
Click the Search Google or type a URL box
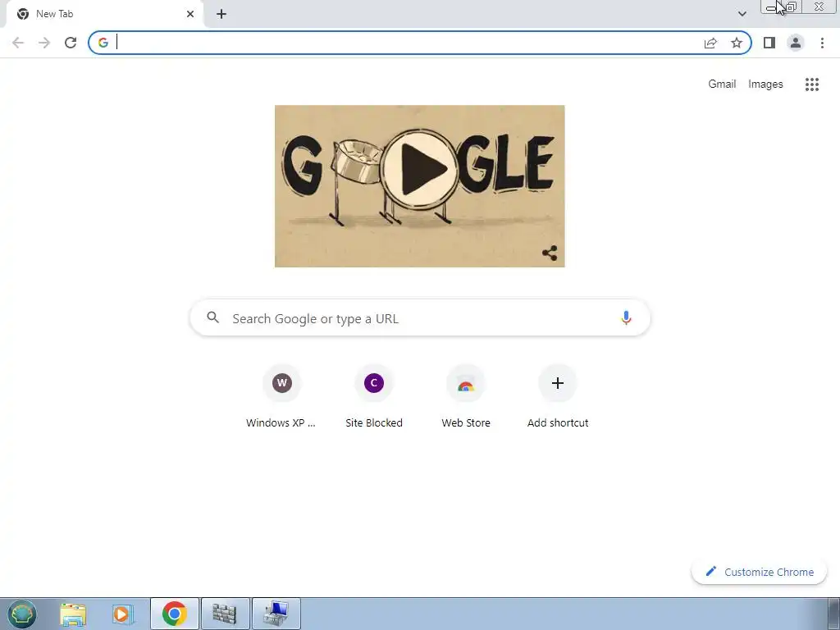[x=420, y=317]
